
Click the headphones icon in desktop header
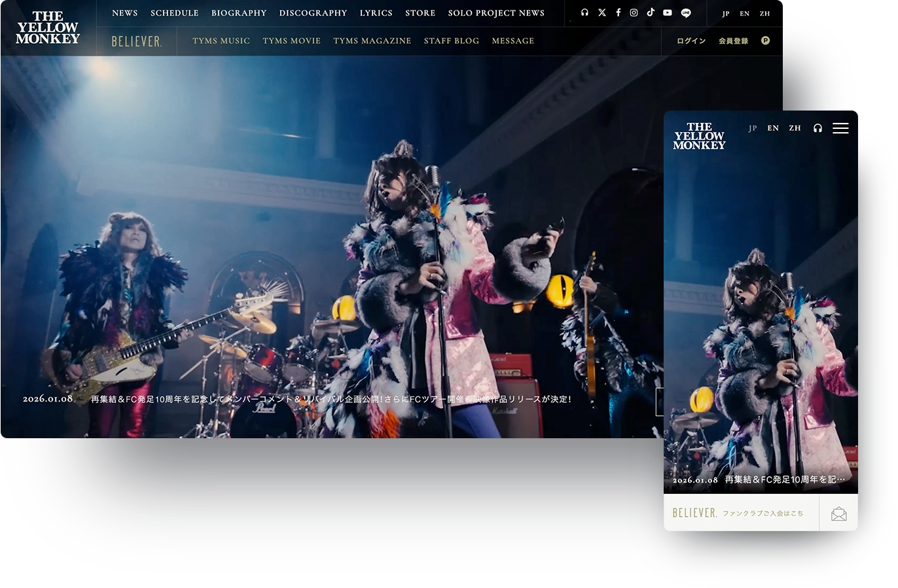(584, 12)
